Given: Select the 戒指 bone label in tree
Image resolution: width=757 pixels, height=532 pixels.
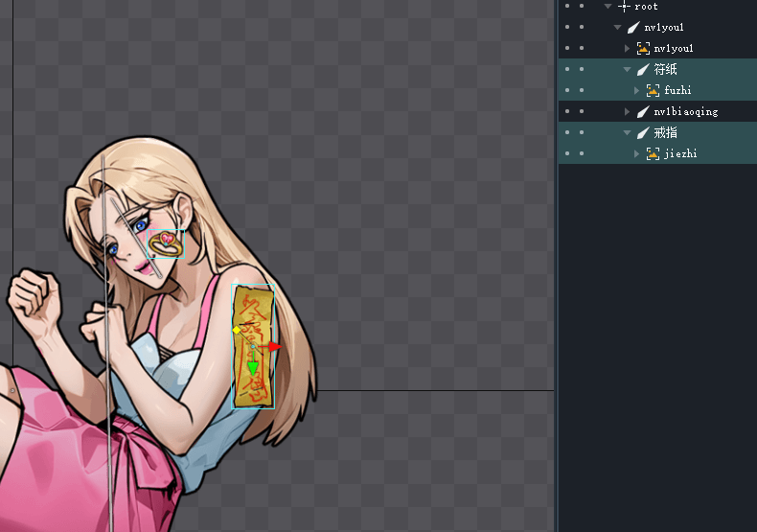Looking at the screenshot, I should pyautogui.click(x=666, y=133).
